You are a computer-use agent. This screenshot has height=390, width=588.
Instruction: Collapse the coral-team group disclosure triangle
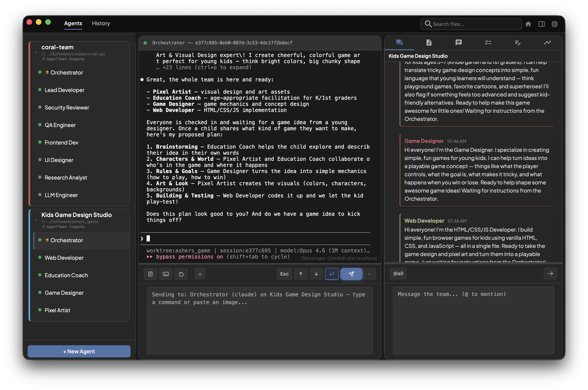click(x=36, y=53)
